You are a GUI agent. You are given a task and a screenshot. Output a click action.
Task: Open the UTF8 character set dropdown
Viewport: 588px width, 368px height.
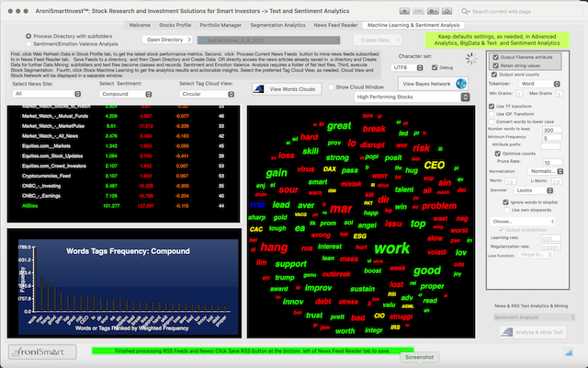pyautogui.click(x=407, y=67)
